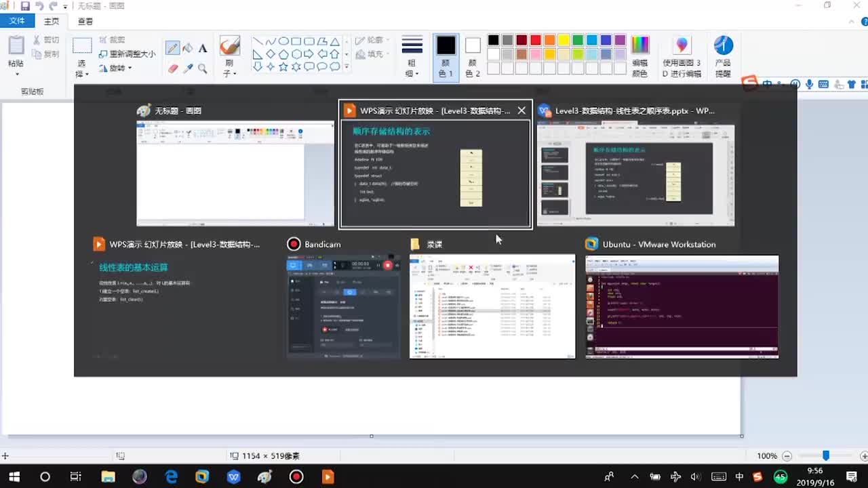
Task: Select the Text tool (A)
Action: point(202,48)
